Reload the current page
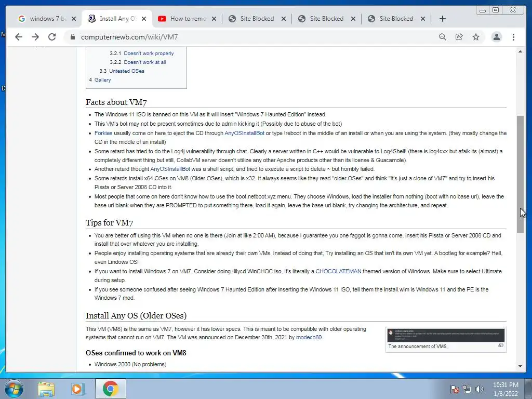This screenshot has width=532, height=399. [52, 37]
